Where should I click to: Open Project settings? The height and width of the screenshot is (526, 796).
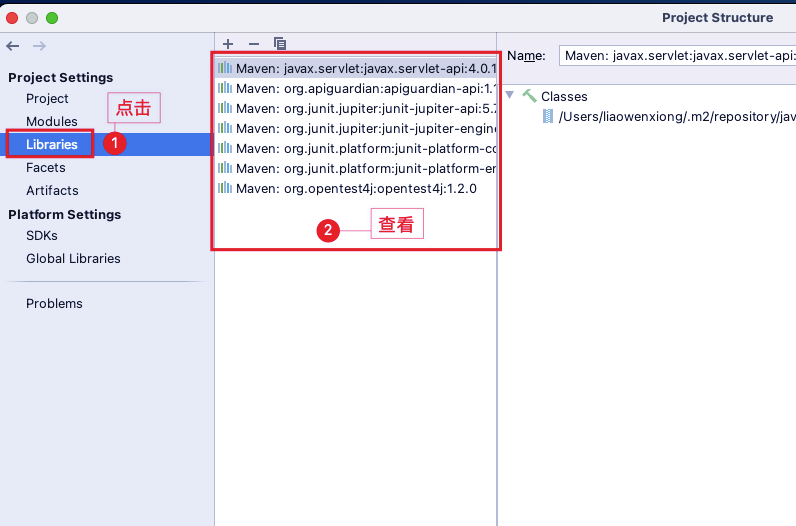coord(47,98)
